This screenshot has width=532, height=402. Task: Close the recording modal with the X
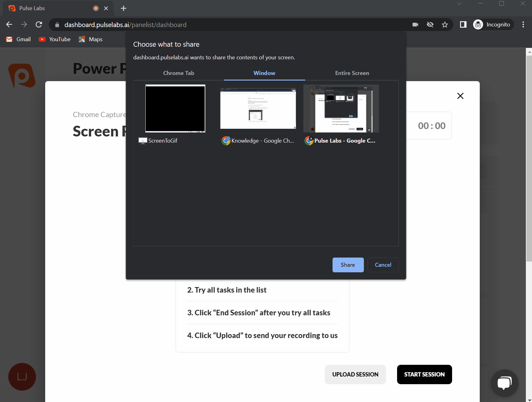[x=460, y=96]
